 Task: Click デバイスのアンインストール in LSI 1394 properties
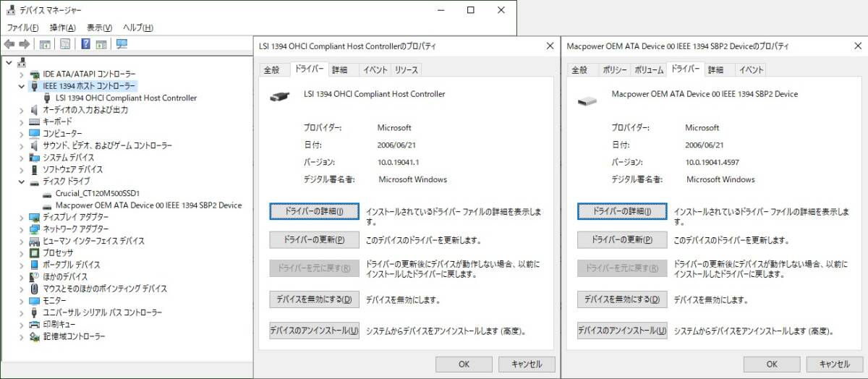point(315,331)
